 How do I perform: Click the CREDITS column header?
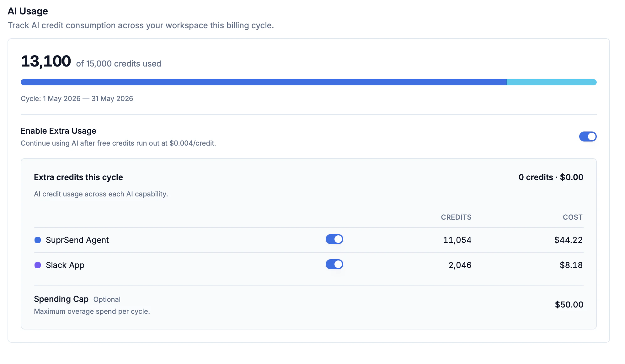click(x=456, y=217)
